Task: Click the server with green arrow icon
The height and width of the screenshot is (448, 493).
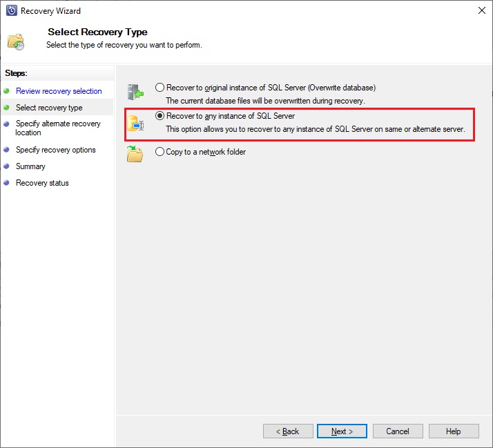Action: pyautogui.click(x=135, y=92)
